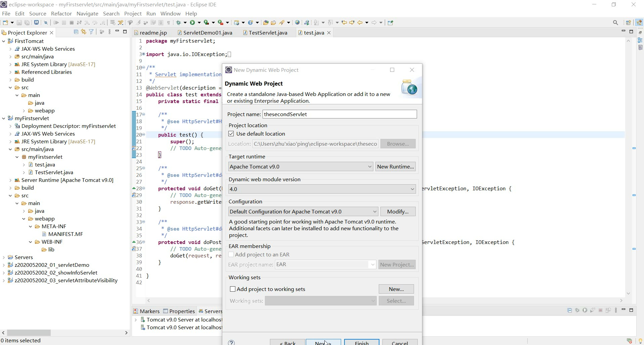
Task: Click Project Explorer horizontal scrollbar thumb
Action: pyautogui.click(x=29, y=333)
